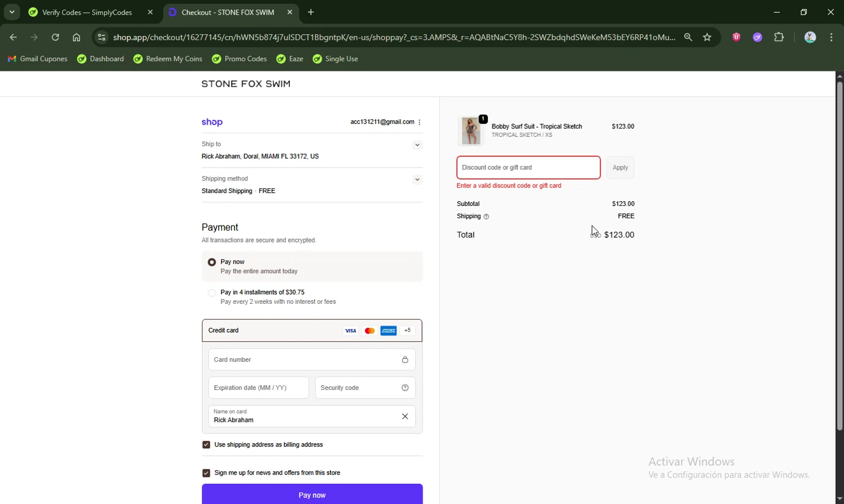Go to browser home page

[77, 37]
